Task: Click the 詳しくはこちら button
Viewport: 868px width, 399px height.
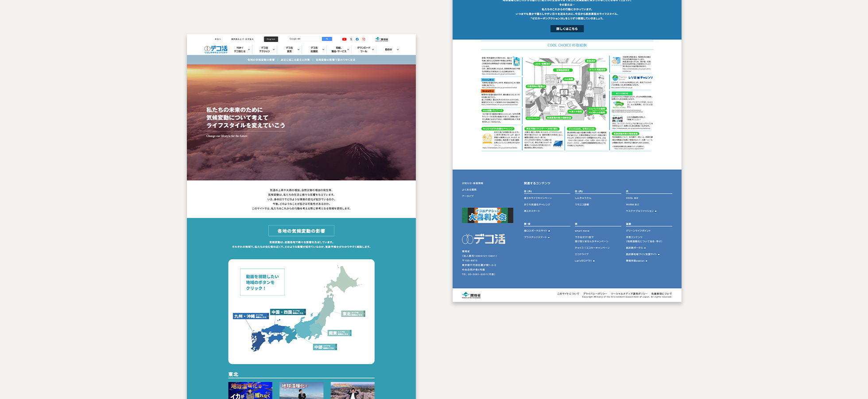Action: point(567,29)
